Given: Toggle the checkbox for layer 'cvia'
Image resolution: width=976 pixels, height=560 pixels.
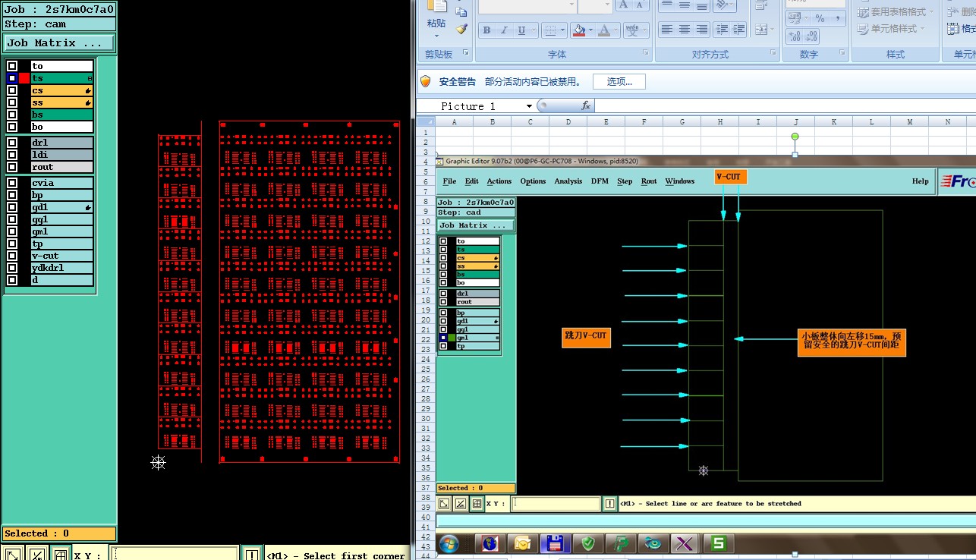Looking at the screenshot, I should coord(12,183).
